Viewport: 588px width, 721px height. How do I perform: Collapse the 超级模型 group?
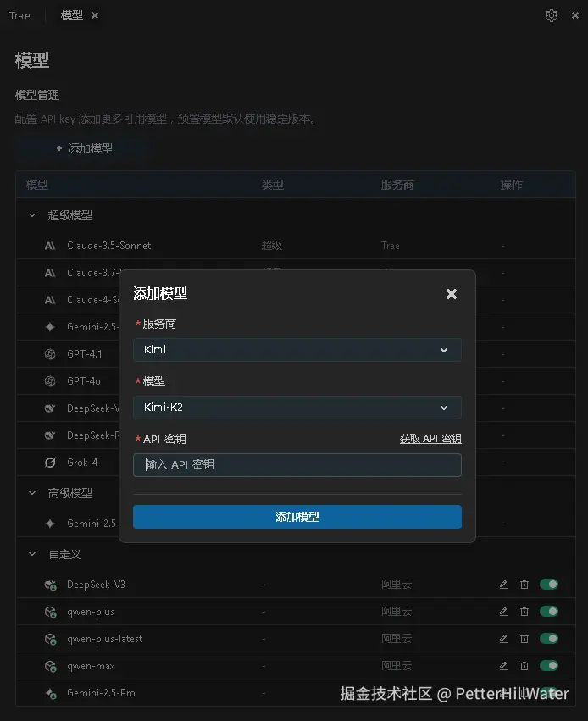[x=32, y=215]
